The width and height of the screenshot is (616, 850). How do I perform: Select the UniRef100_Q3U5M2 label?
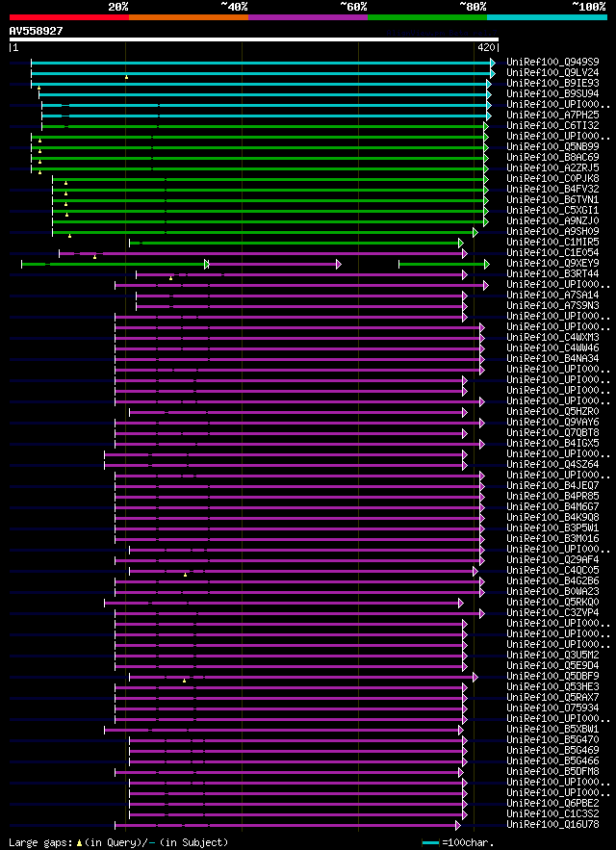(552, 655)
